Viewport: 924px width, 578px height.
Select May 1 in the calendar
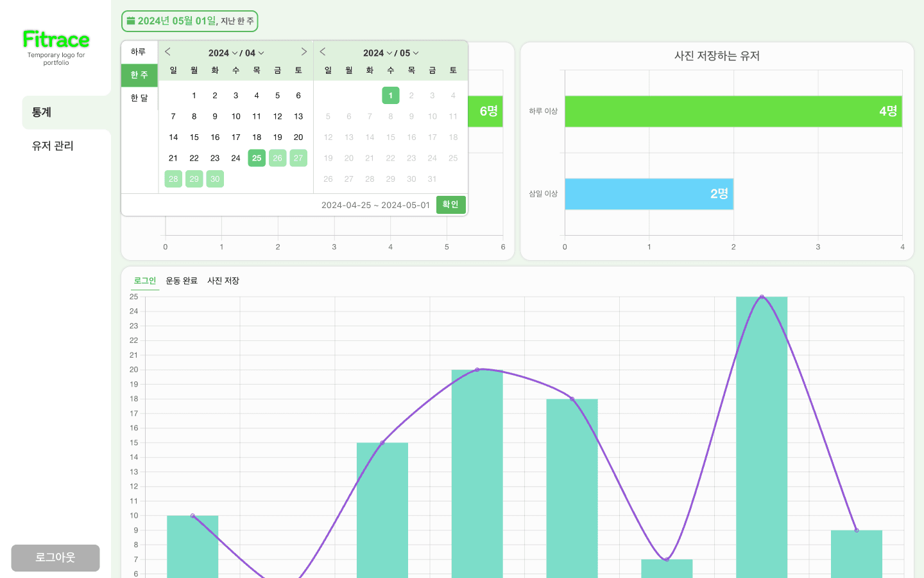pyautogui.click(x=390, y=96)
